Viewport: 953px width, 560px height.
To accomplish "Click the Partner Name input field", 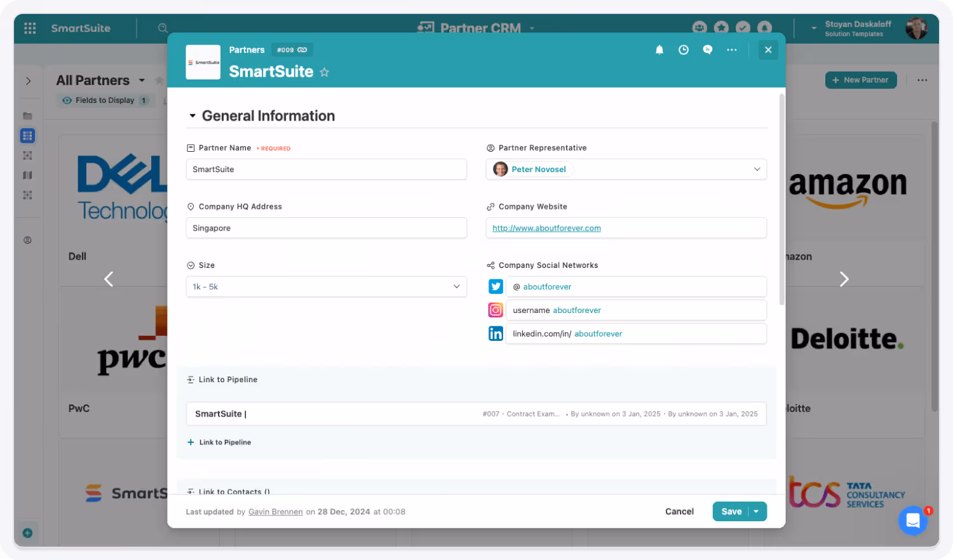I will tap(327, 169).
